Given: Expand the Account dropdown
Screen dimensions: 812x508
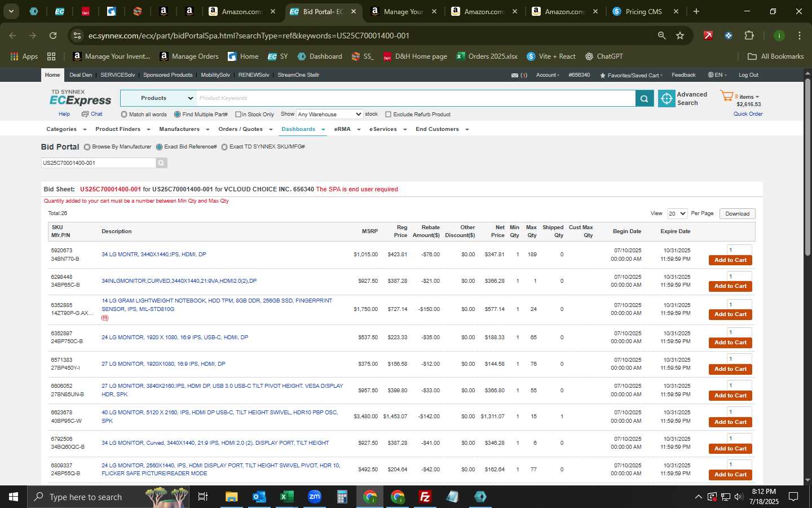Looking at the screenshot, I should 548,75.
